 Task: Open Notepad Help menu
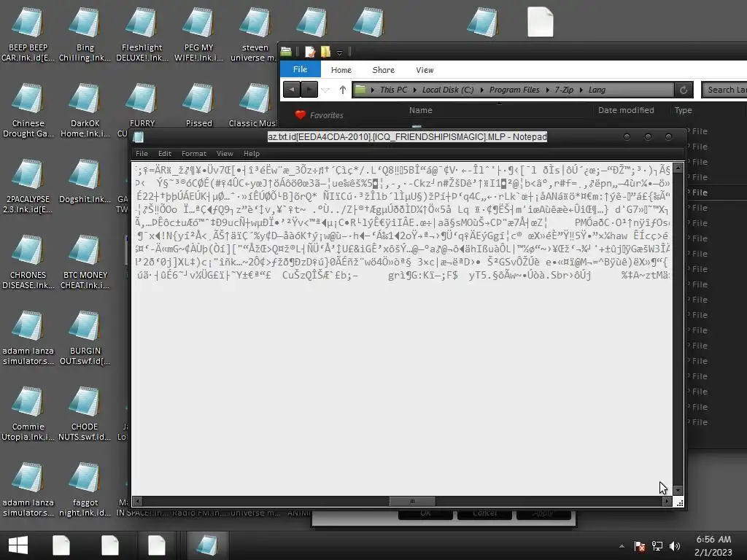tap(252, 153)
